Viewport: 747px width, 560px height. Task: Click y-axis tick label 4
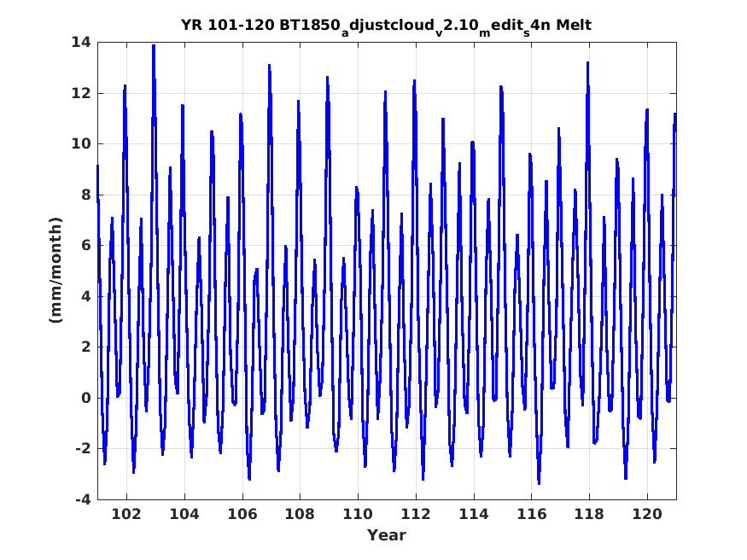(x=85, y=296)
